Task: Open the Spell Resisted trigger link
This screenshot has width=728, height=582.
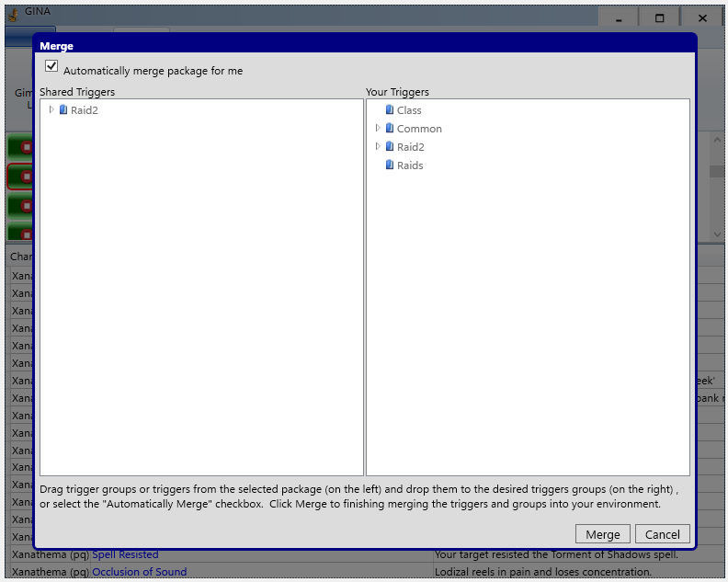Action: click(125, 554)
